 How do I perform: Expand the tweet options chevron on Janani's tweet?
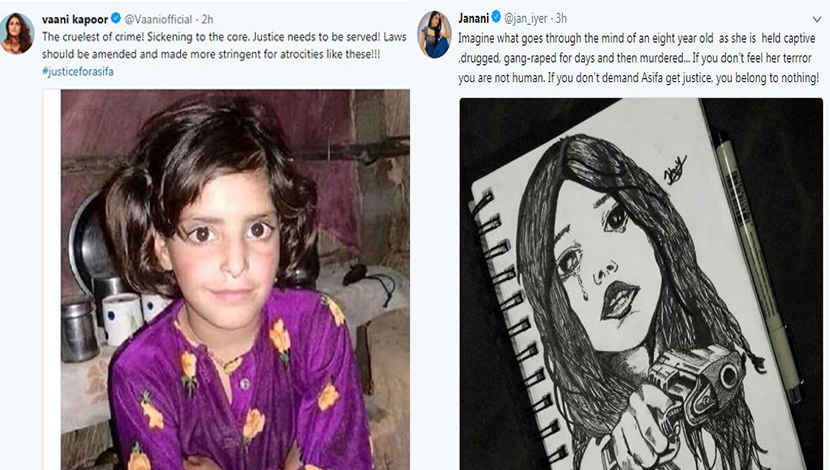(x=817, y=20)
